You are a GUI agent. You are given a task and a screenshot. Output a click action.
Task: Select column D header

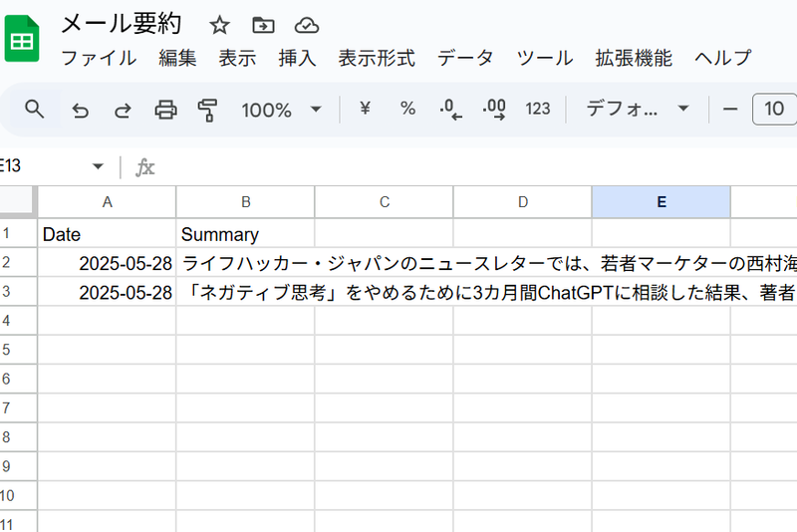click(x=522, y=201)
